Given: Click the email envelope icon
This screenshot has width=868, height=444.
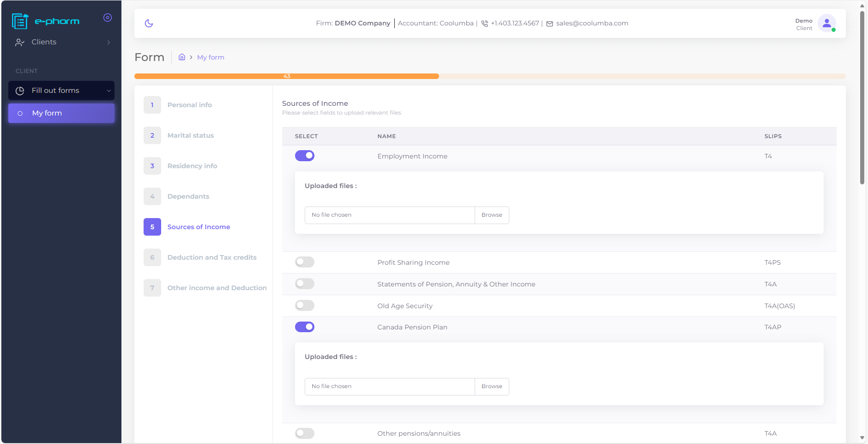Looking at the screenshot, I should (549, 24).
